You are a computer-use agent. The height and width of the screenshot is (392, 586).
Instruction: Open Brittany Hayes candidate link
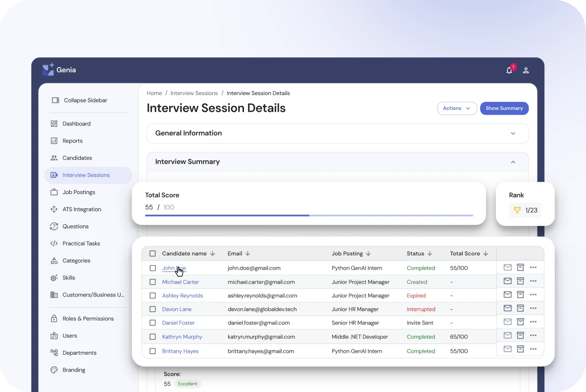[180, 351]
